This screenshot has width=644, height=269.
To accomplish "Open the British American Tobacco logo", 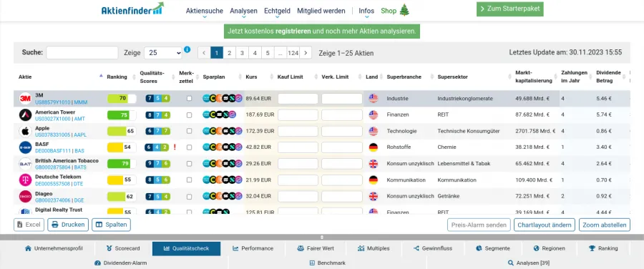I will [26, 164].
